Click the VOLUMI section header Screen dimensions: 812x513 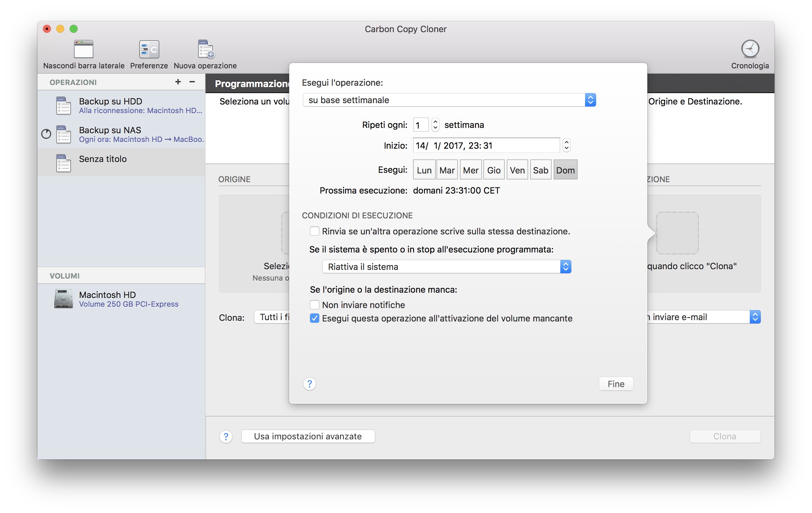[64, 276]
